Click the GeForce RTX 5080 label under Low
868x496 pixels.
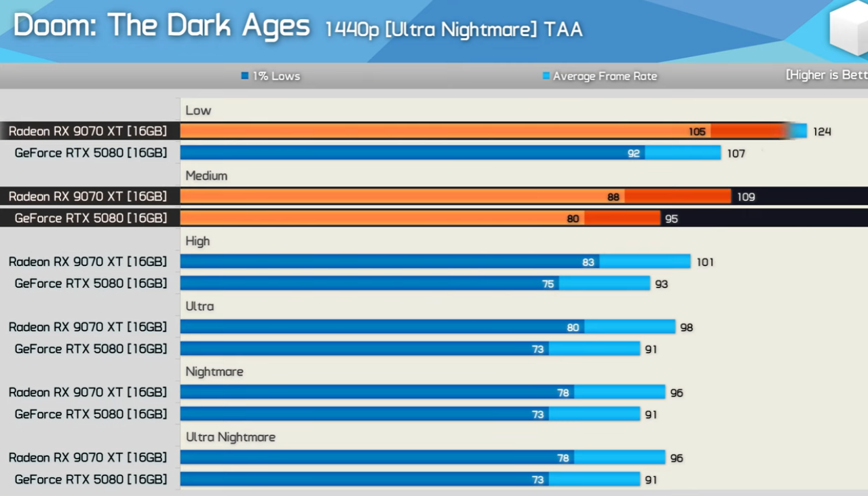click(x=91, y=153)
